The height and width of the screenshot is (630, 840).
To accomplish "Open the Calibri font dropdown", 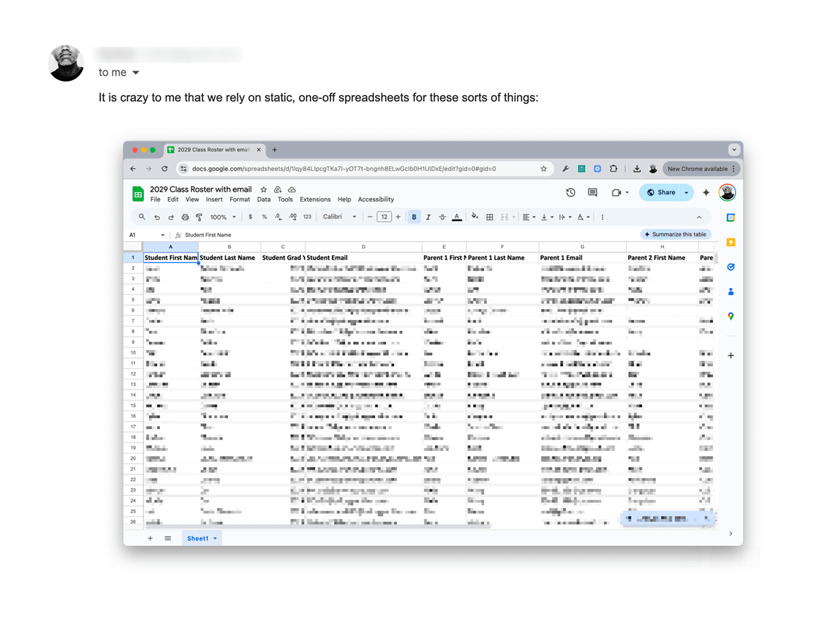I will (x=339, y=217).
